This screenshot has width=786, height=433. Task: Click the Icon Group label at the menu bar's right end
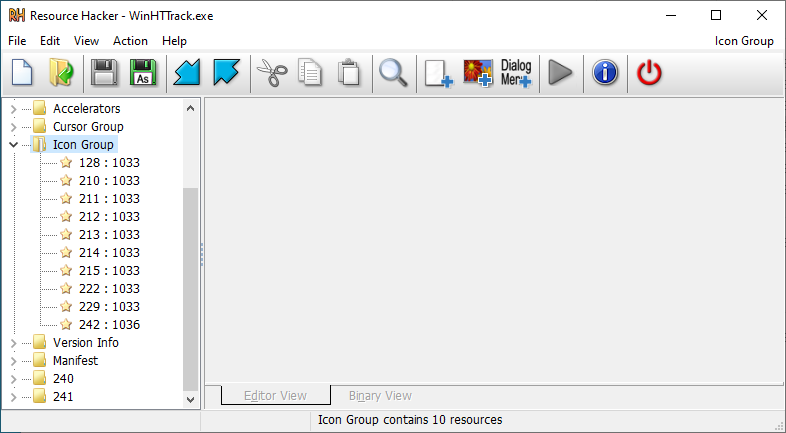[x=744, y=41]
